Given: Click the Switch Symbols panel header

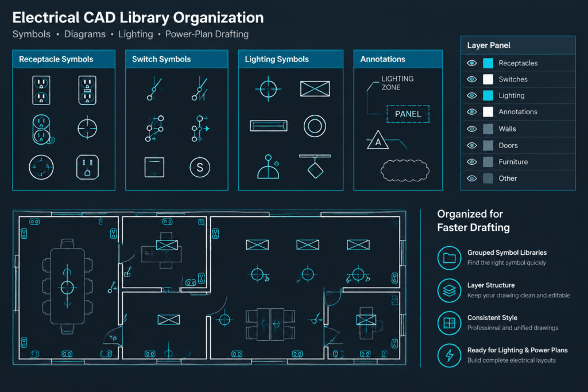Looking at the screenshot, I should 177,59.
